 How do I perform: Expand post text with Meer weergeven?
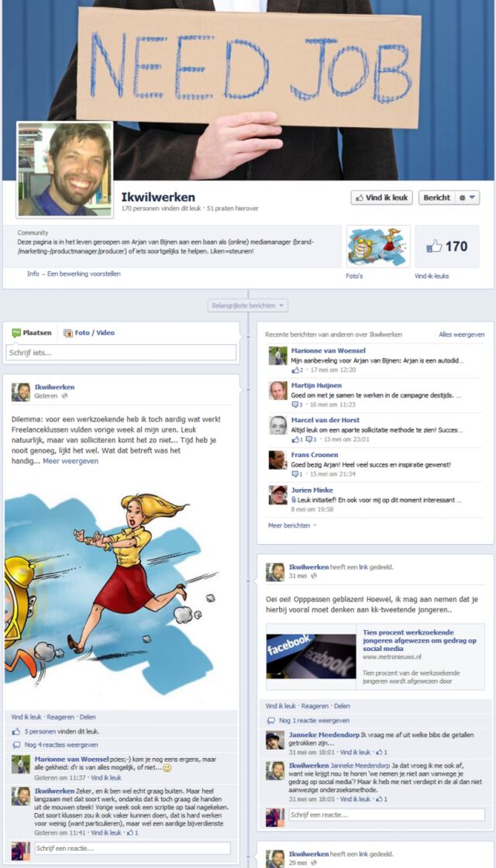(x=71, y=460)
